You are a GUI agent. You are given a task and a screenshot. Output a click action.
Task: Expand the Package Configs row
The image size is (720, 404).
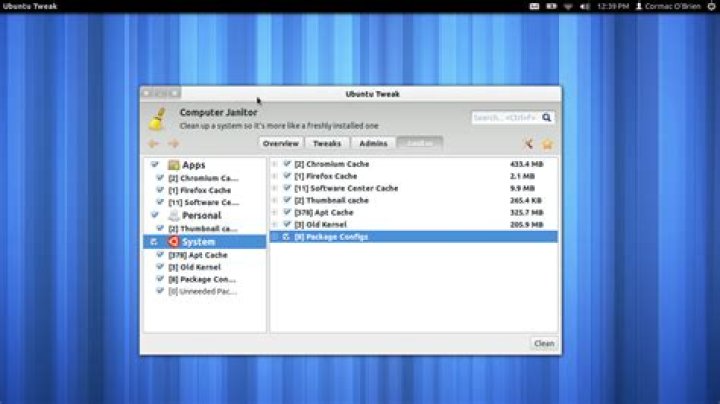click(x=275, y=237)
